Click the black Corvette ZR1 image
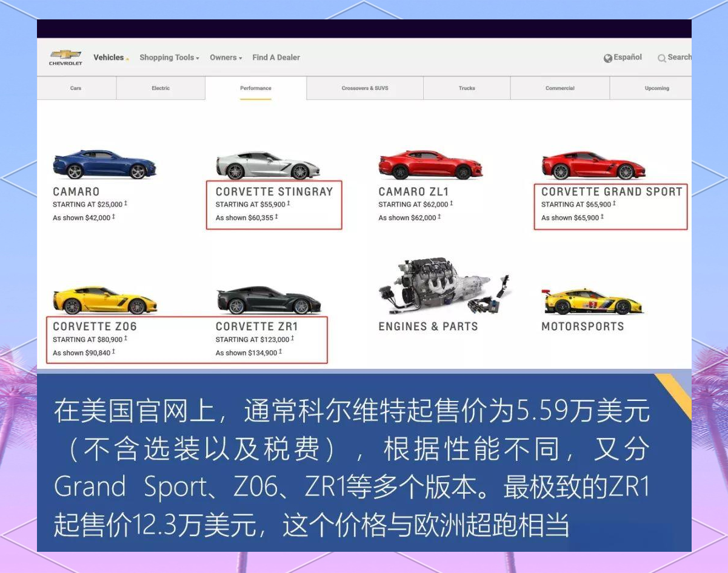 click(x=269, y=300)
